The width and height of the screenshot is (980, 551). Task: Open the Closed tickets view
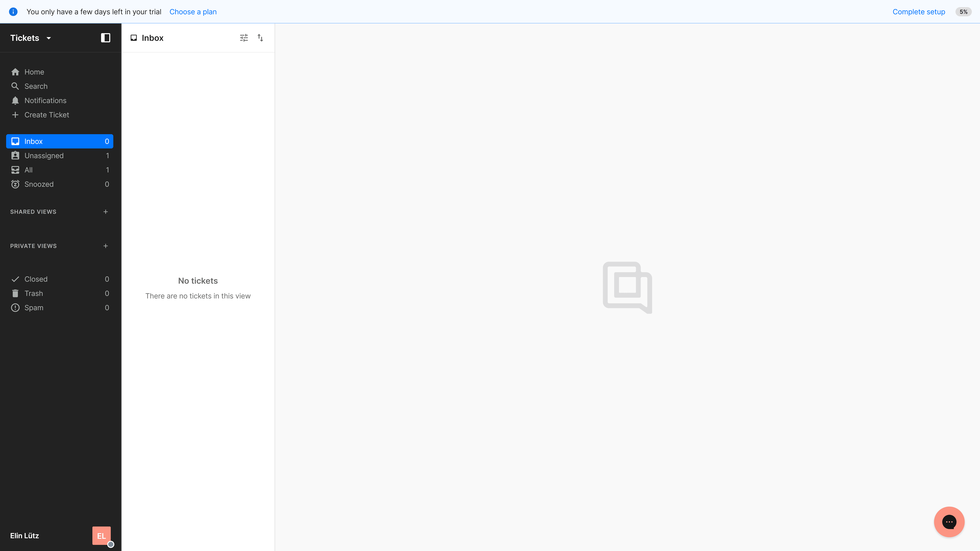pyautogui.click(x=60, y=279)
